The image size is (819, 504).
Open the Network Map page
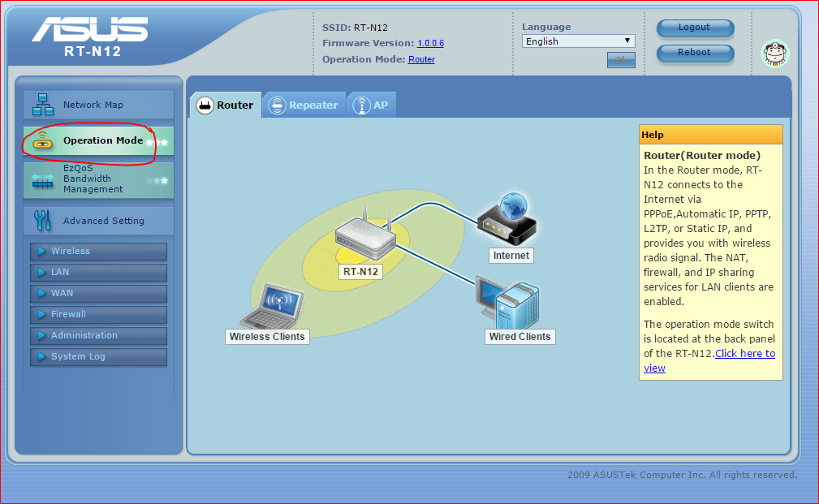99,105
